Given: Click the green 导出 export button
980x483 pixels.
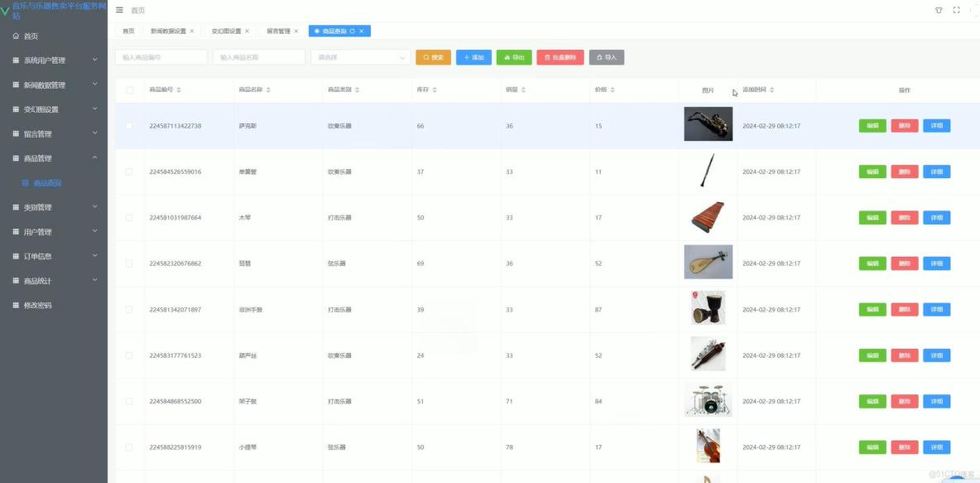Looking at the screenshot, I should click(514, 57).
